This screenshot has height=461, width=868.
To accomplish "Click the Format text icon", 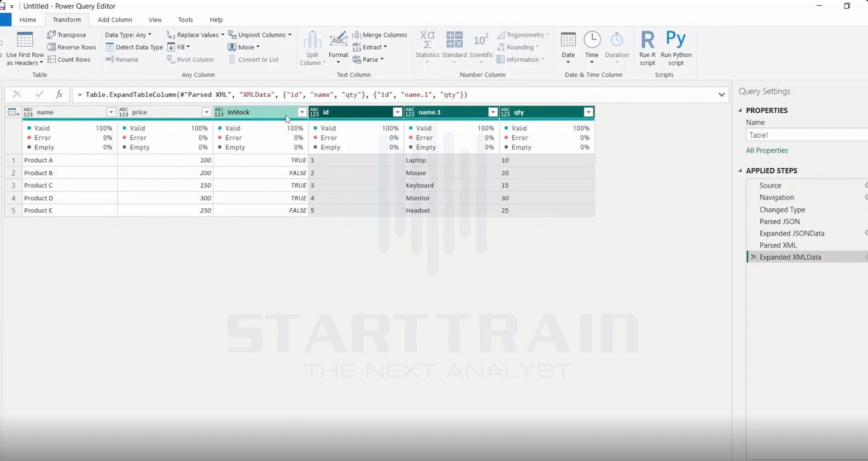I will (x=339, y=39).
